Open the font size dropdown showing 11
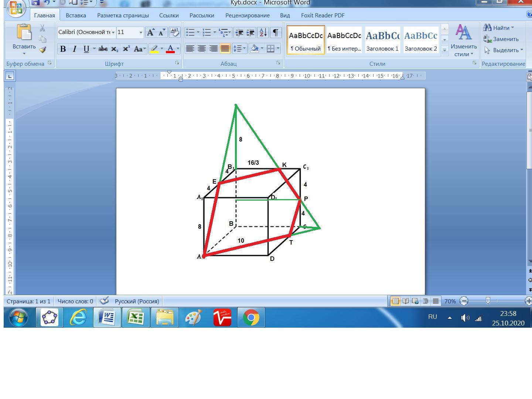The width and height of the screenshot is (532, 399). tap(141, 33)
